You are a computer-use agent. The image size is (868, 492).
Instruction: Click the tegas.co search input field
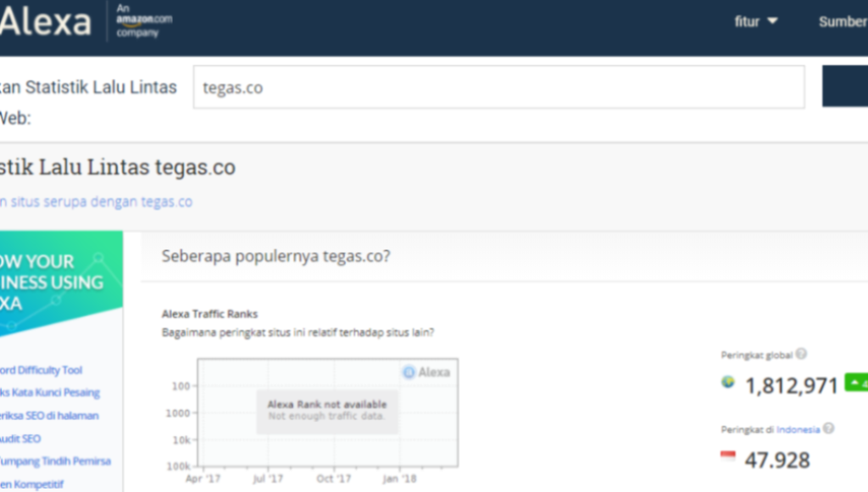pyautogui.click(x=498, y=87)
